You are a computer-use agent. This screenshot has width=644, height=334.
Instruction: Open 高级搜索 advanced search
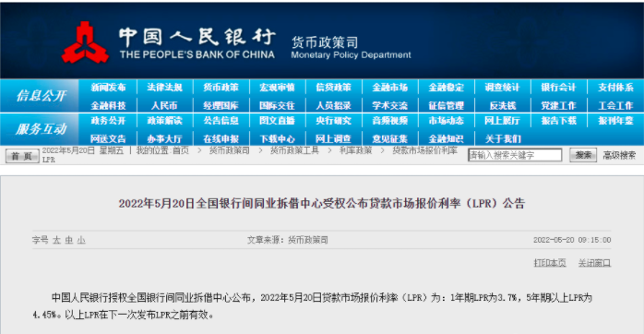[619, 155]
